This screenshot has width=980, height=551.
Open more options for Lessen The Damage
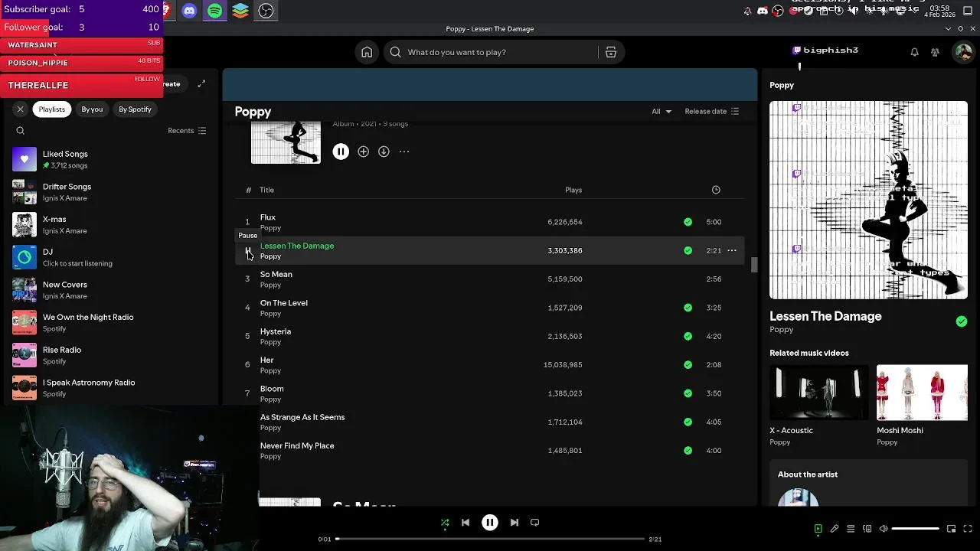pyautogui.click(x=732, y=250)
